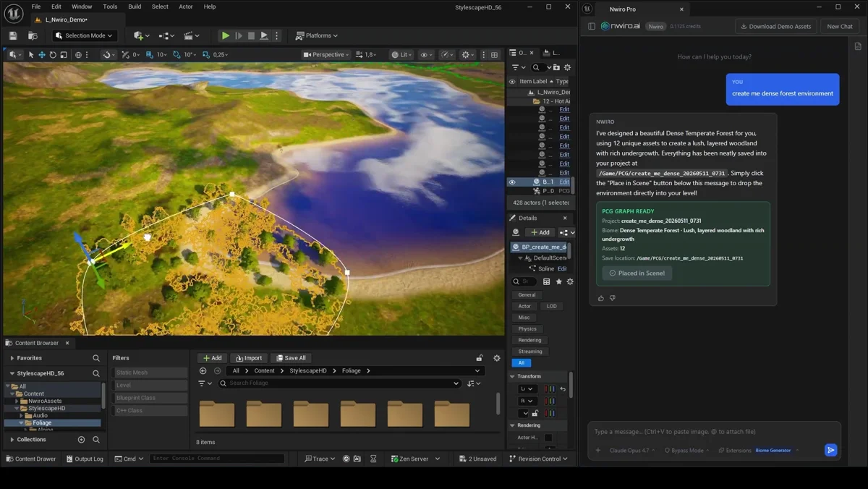Image resolution: width=868 pixels, height=489 pixels.
Task: Toggle rotation snap angle icon
Action: click(x=177, y=55)
